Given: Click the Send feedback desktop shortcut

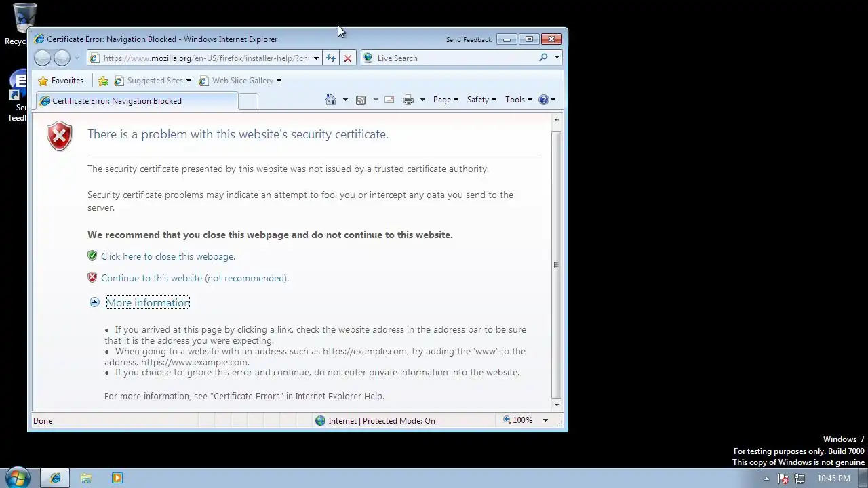Looking at the screenshot, I should (x=18, y=95).
